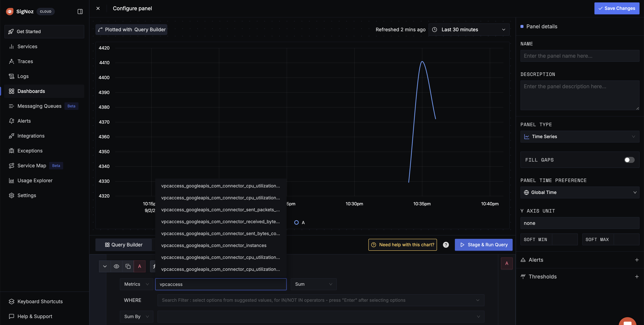
Task: Select vpcaccess connector_received_byte metric option
Action: point(221,222)
